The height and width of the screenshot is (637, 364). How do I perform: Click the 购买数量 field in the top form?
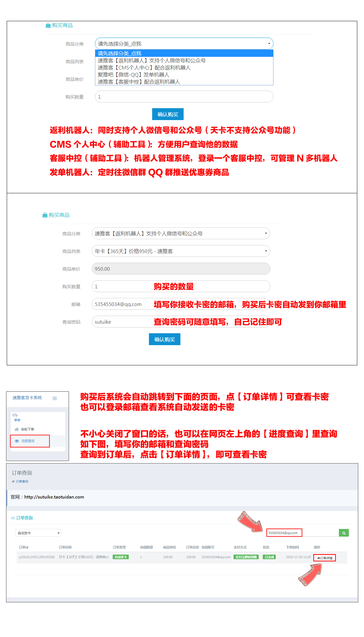pyautogui.click(x=184, y=97)
